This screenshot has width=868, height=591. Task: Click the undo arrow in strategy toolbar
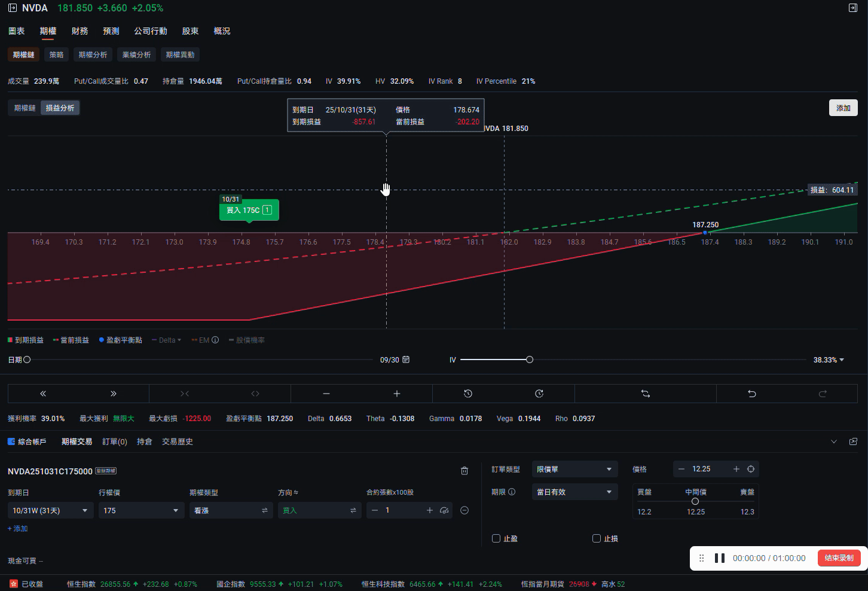coord(751,394)
